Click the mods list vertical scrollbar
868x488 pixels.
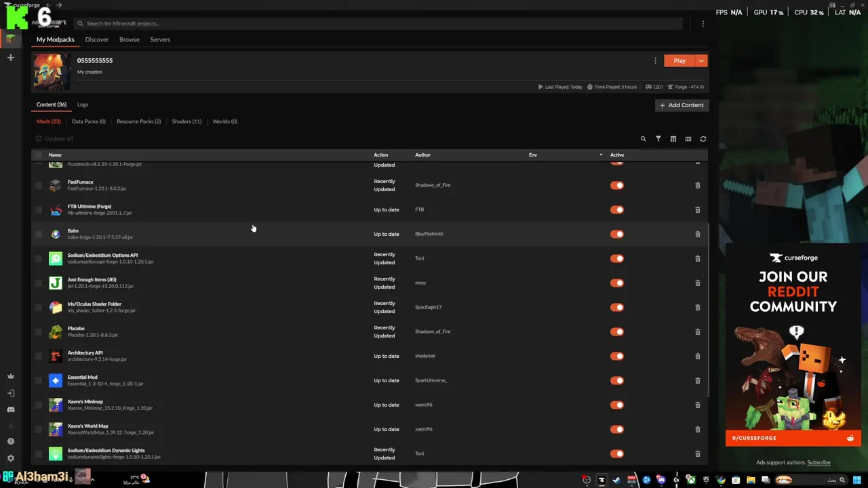pos(708,312)
